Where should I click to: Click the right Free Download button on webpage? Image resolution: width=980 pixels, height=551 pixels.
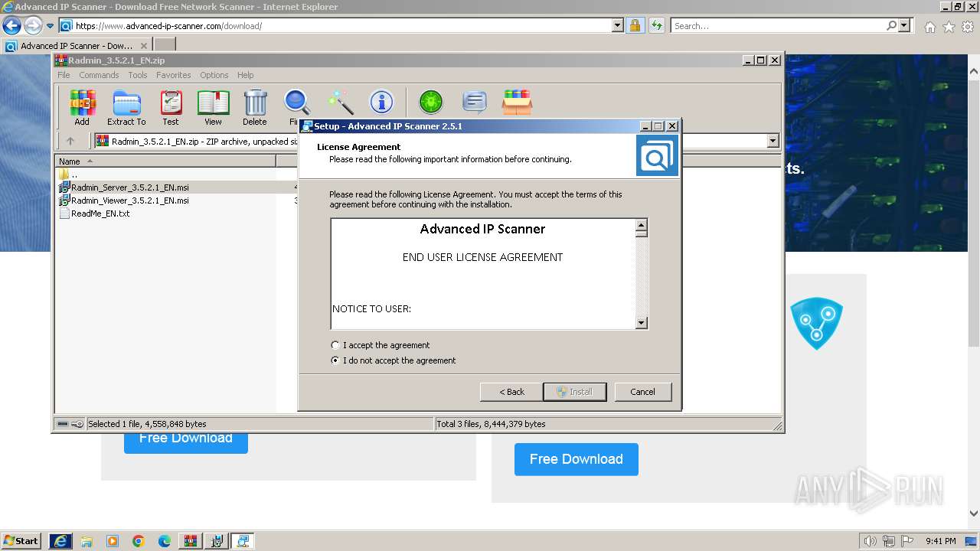tap(577, 459)
